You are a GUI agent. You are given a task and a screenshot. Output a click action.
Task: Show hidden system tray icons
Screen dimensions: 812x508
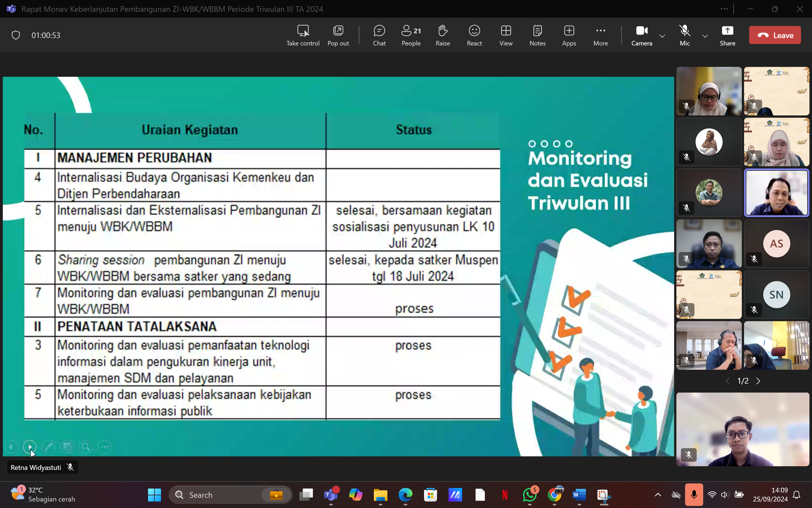pyautogui.click(x=658, y=495)
